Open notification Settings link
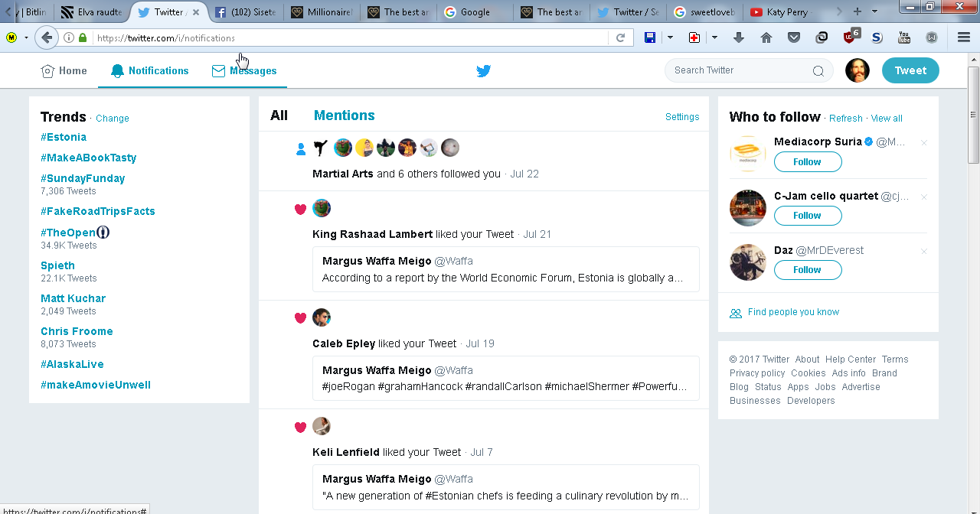The image size is (980, 514). click(x=681, y=117)
